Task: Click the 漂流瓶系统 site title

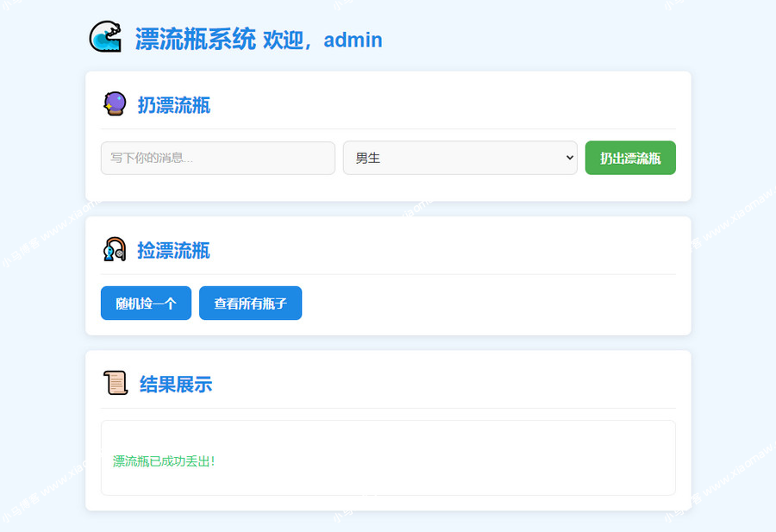Action: point(195,39)
